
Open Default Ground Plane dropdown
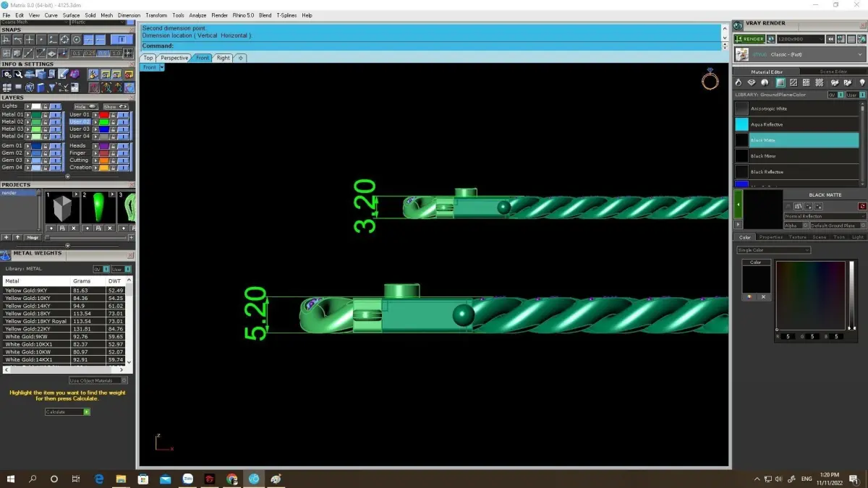[838, 226]
